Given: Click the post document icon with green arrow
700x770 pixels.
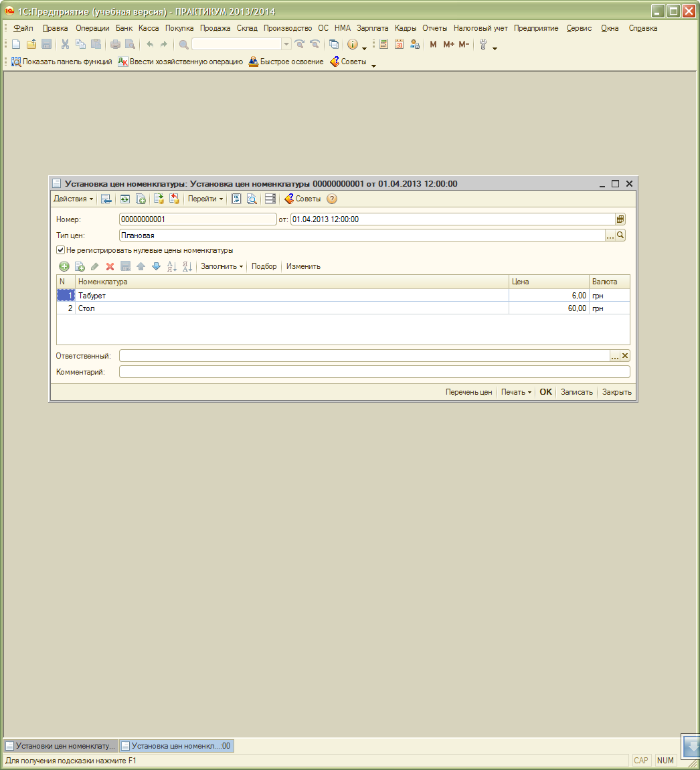Looking at the screenshot, I should [x=159, y=199].
